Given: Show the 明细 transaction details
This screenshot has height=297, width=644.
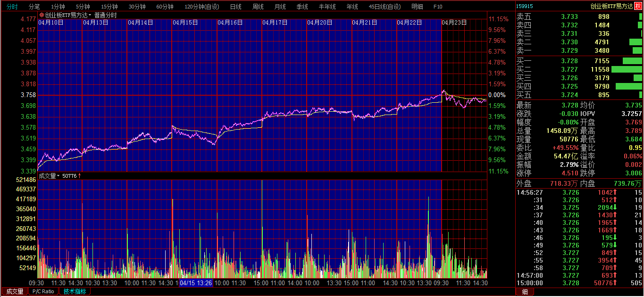Looking at the screenshot, I should point(417,7).
